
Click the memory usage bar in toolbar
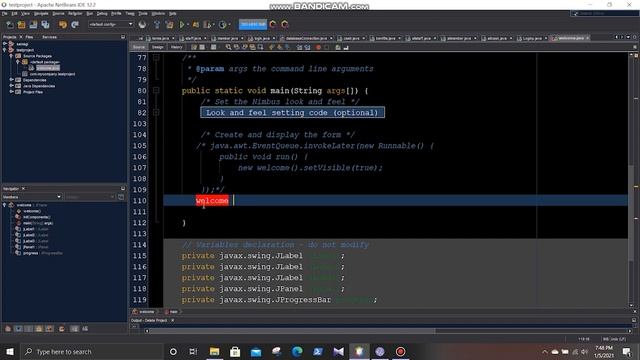253,24
